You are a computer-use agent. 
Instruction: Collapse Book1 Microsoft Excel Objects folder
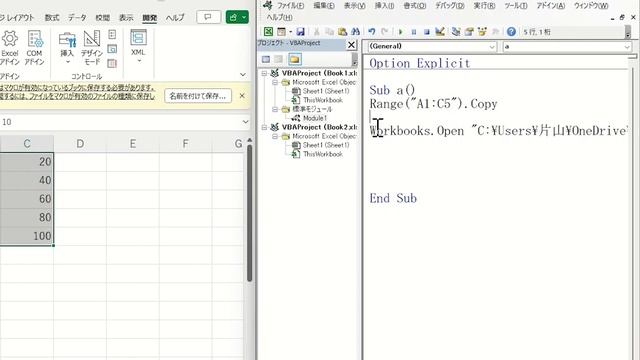pos(275,82)
